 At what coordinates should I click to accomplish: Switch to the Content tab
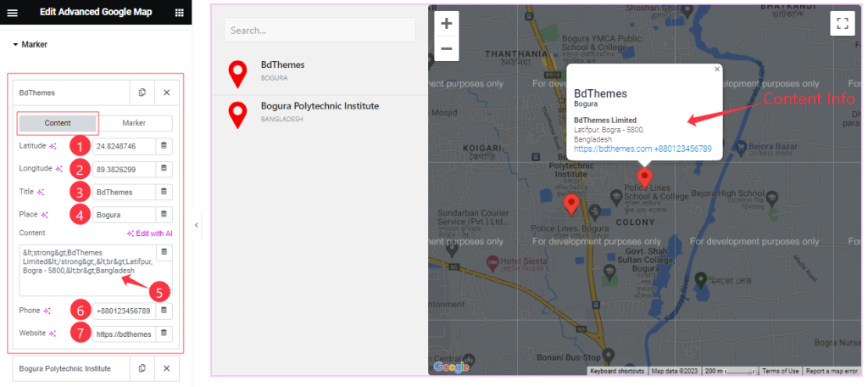pos(58,123)
